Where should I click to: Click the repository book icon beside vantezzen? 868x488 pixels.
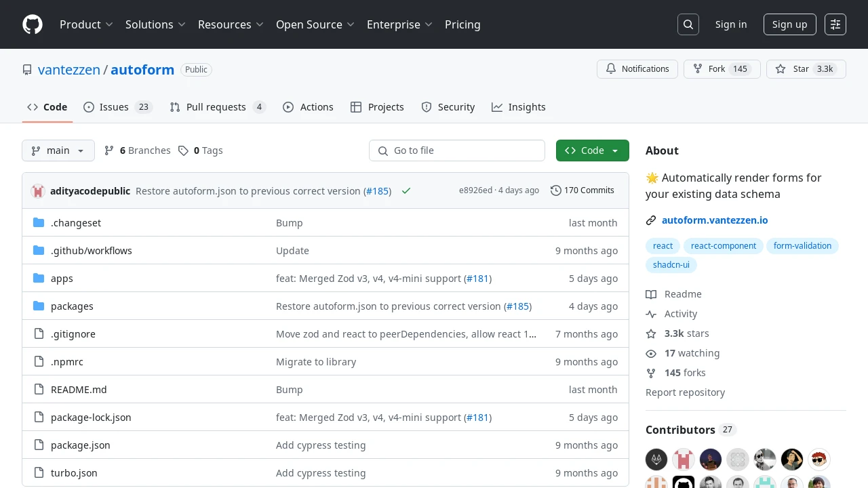click(27, 70)
